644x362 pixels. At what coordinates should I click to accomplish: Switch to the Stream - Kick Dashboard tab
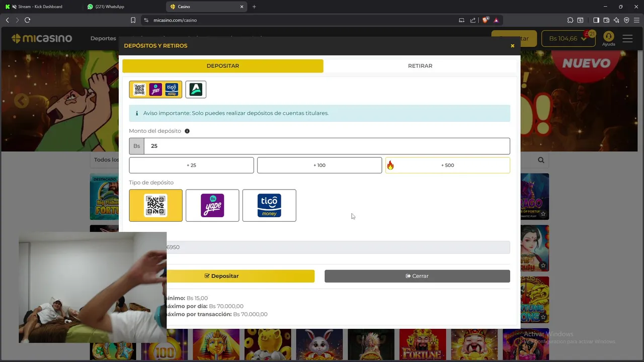pyautogui.click(x=40, y=7)
